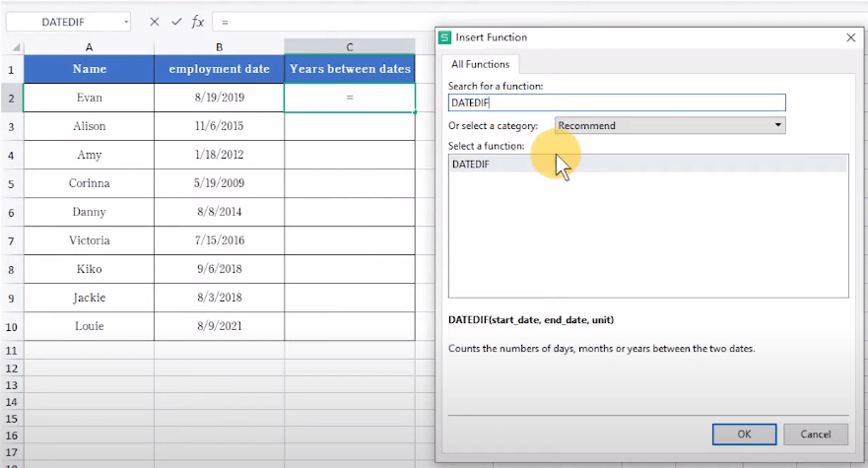868x468 pixels.
Task: Cancel formula entry with the X icon
Action: [x=155, y=22]
